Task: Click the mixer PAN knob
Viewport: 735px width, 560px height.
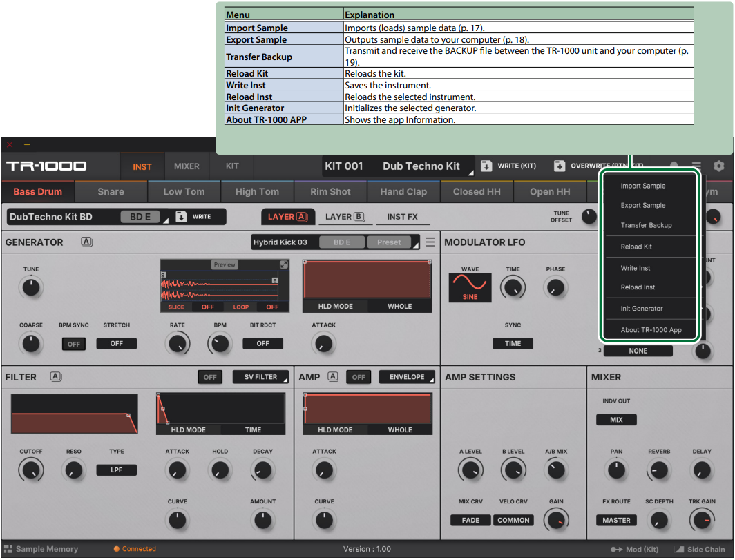Action: coord(616,470)
